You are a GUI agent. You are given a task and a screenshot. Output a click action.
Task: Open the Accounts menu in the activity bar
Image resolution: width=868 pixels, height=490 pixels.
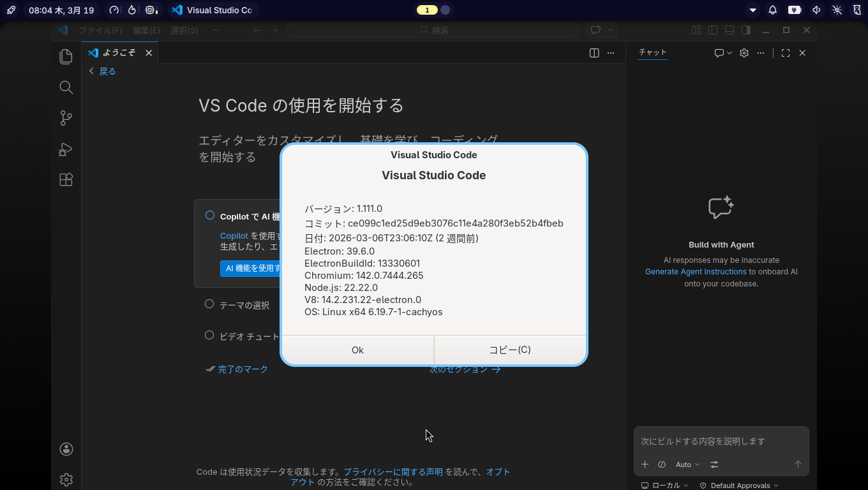(x=66, y=449)
